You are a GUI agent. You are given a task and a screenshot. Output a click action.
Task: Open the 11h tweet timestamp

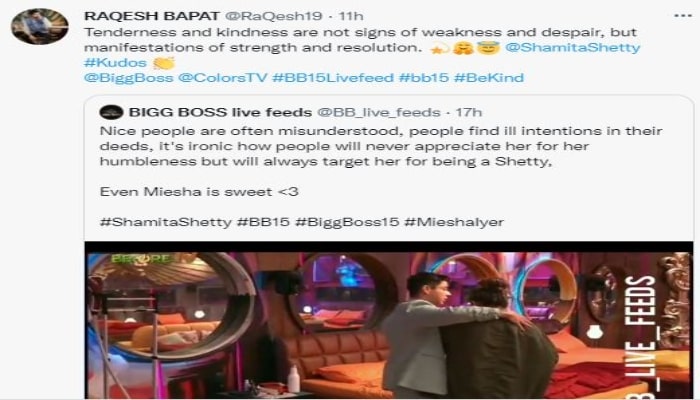coord(351,16)
